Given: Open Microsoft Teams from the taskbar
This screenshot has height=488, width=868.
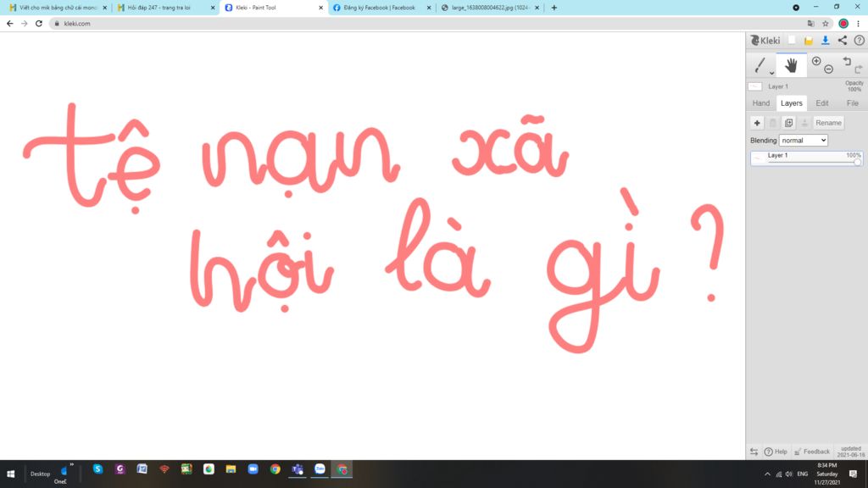Looking at the screenshot, I should [298, 469].
